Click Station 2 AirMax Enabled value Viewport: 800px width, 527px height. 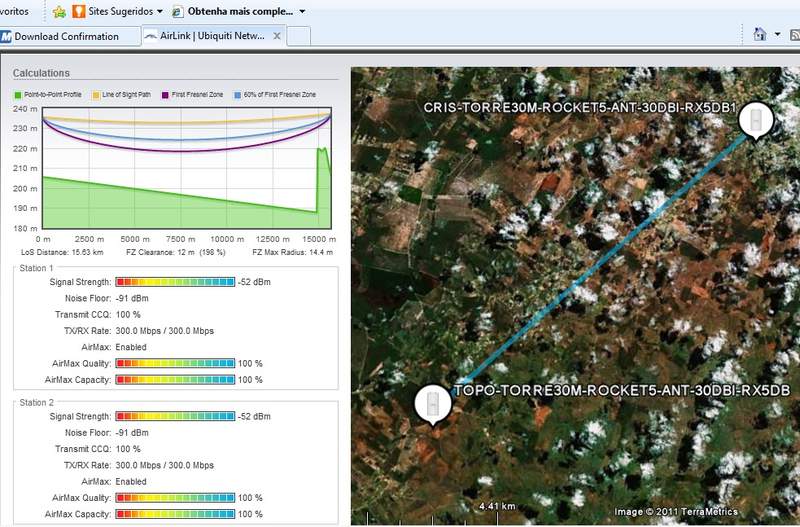(131, 482)
